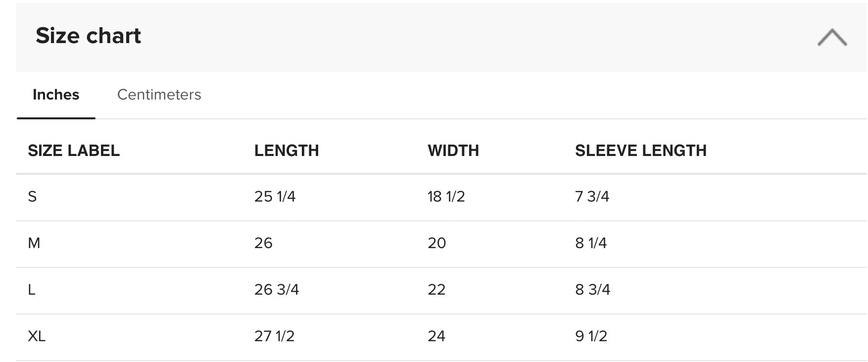Click the 26 3/4 length for L
The width and height of the screenshot is (868, 362).
tap(277, 290)
